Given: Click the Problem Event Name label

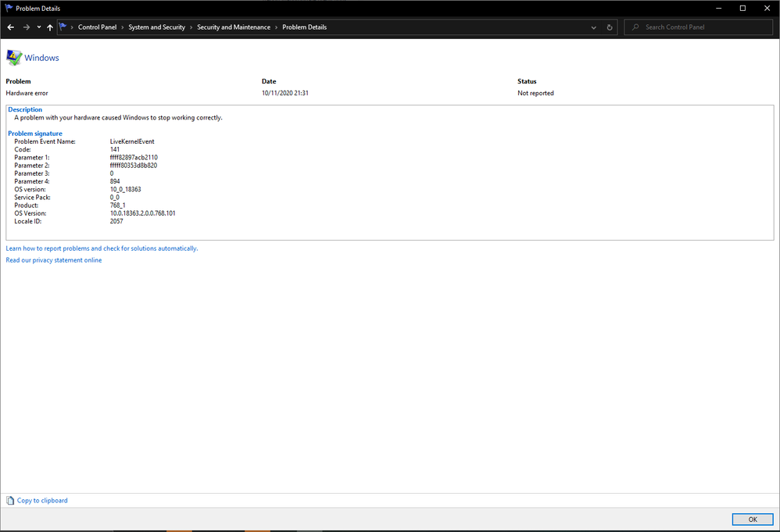Looking at the screenshot, I should tap(45, 141).
